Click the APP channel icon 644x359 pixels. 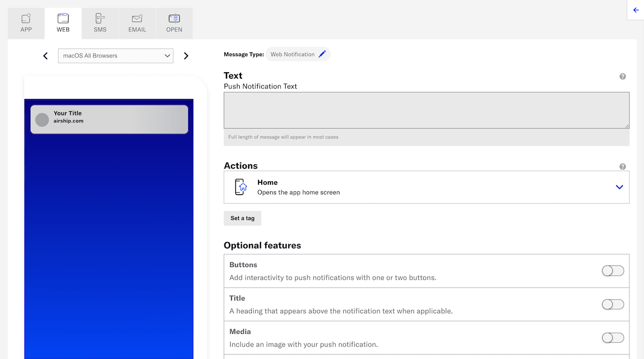26,18
